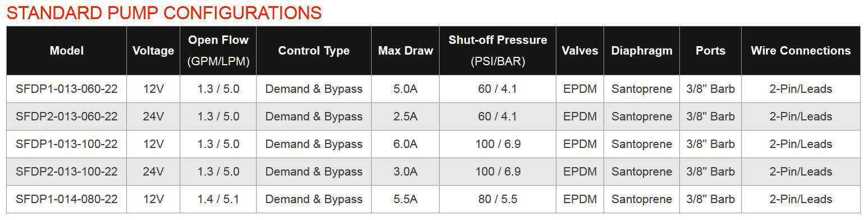Select model SFDP1-013-100-22 cell
This screenshot has width=868, height=220.
pos(66,144)
